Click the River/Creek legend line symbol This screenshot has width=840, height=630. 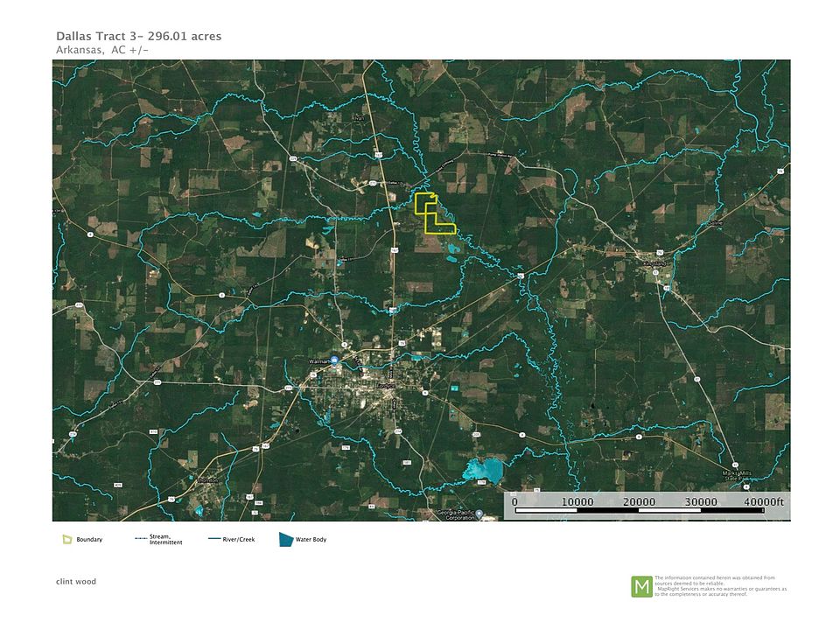214,539
